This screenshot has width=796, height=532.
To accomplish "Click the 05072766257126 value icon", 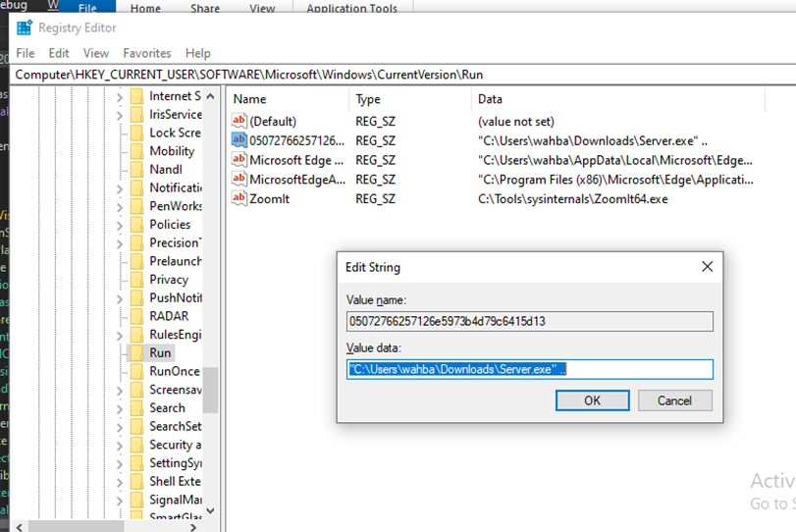I will (x=239, y=139).
